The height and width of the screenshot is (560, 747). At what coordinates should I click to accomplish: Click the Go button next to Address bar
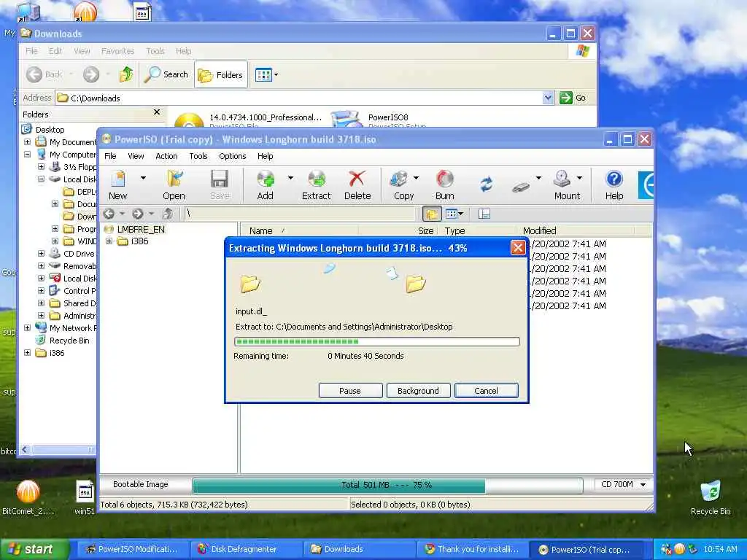(x=573, y=98)
